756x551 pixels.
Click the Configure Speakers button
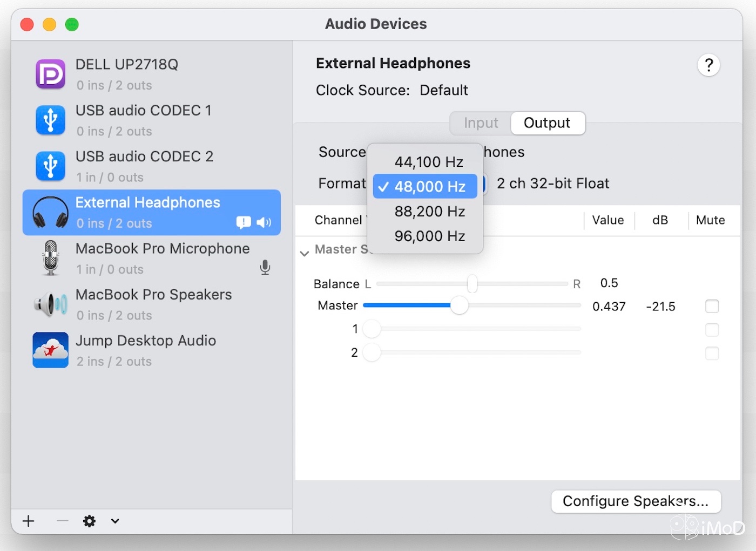click(636, 501)
